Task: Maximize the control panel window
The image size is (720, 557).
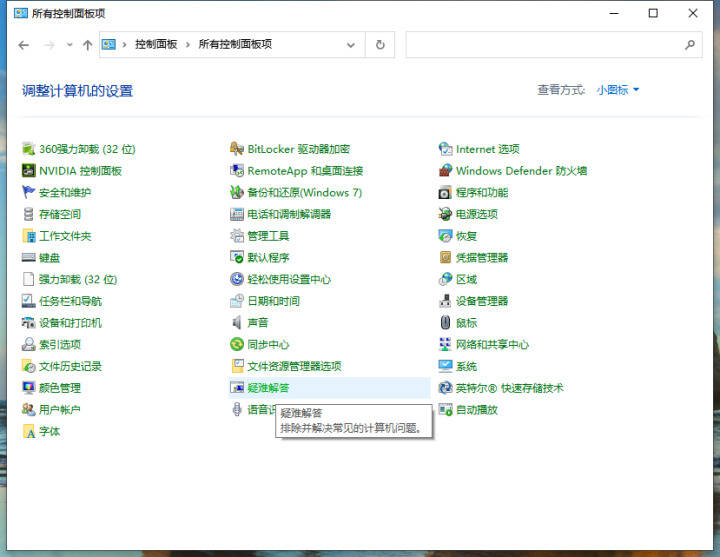Action: coord(653,13)
